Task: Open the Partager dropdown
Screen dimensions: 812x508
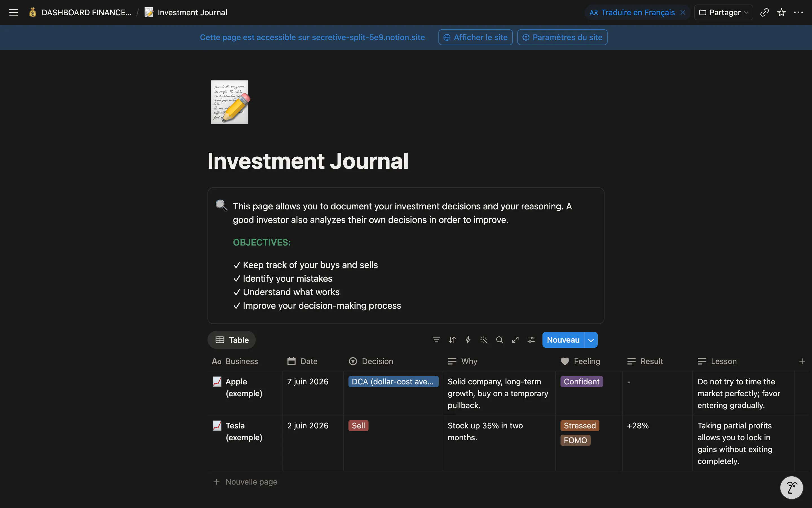Action: (x=723, y=12)
